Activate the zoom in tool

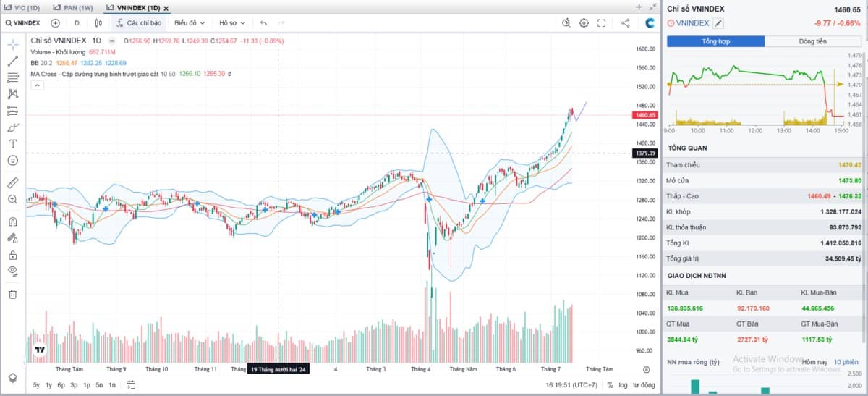tap(12, 199)
